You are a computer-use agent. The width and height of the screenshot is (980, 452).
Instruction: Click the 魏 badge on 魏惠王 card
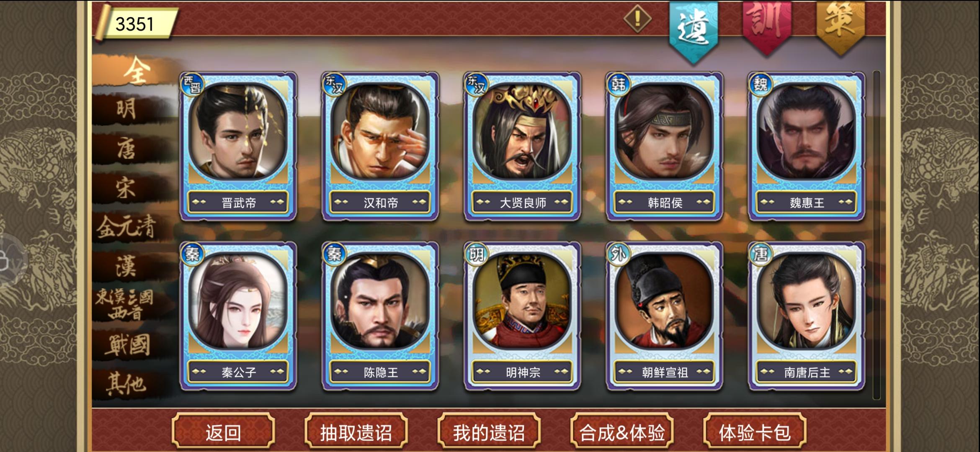(760, 85)
